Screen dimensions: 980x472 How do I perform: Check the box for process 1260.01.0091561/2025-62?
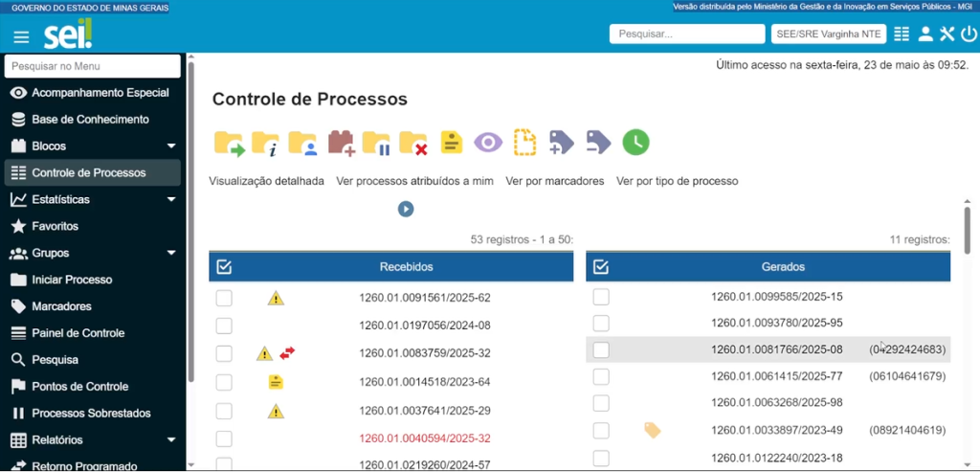coord(224,298)
